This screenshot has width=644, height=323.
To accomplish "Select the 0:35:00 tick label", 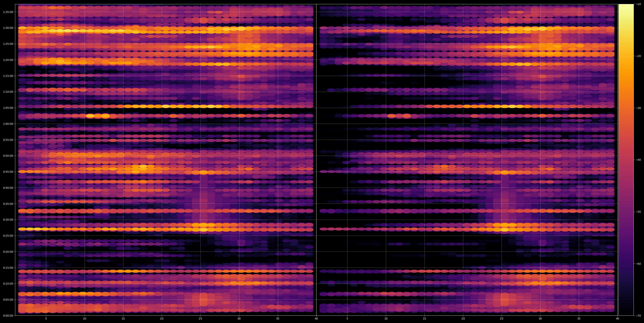I will (8, 204).
